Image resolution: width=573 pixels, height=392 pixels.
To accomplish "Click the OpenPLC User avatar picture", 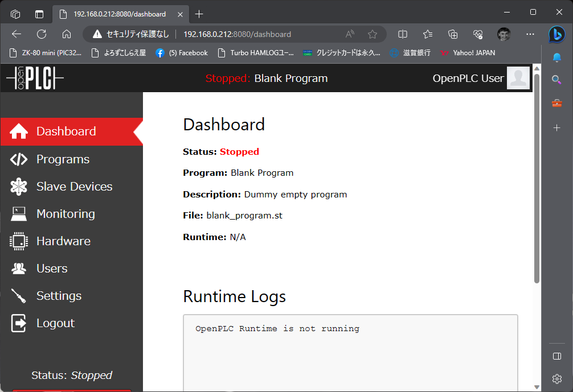I will click(518, 78).
